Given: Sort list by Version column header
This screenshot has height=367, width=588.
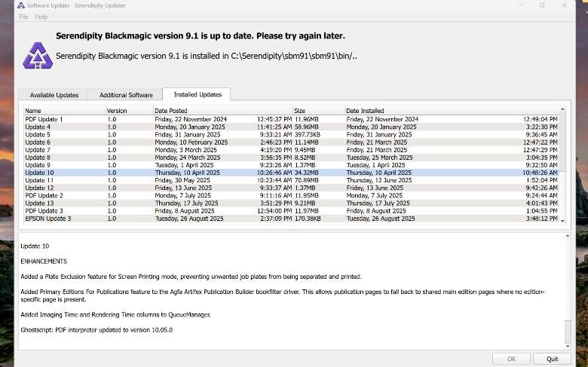Looking at the screenshot, I should 130,111.
